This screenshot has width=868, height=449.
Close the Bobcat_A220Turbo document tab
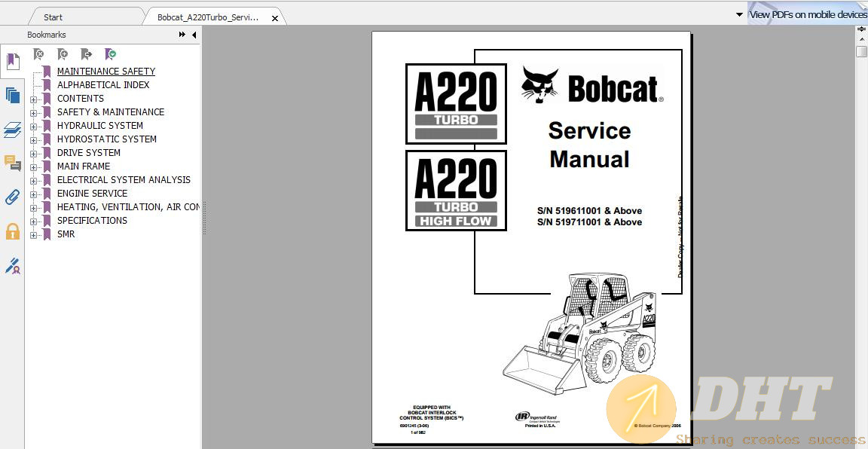point(275,18)
